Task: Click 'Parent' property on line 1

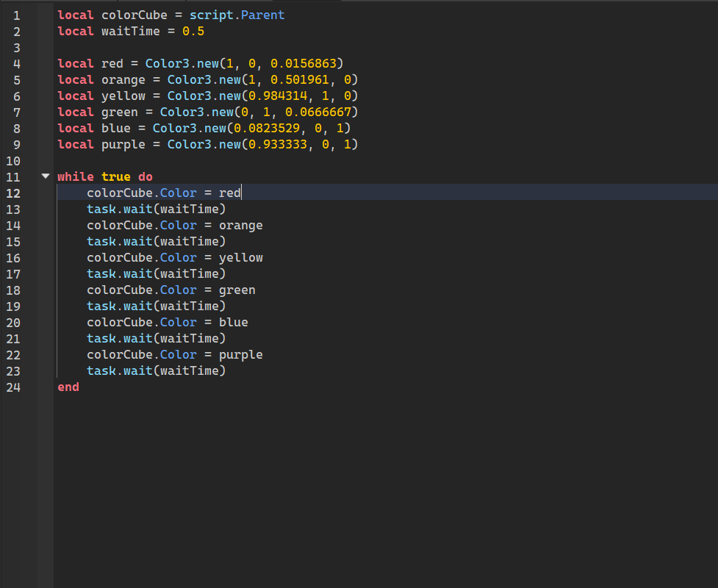Action: click(x=262, y=15)
